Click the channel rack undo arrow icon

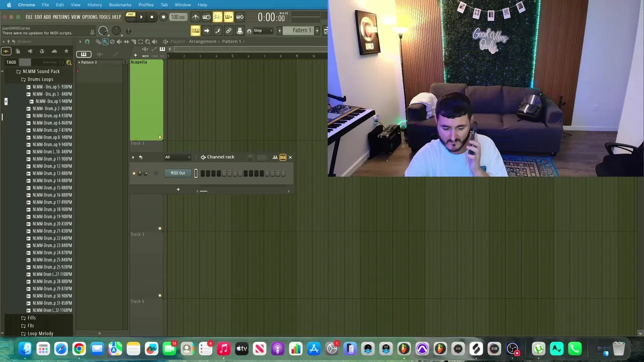(140, 157)
